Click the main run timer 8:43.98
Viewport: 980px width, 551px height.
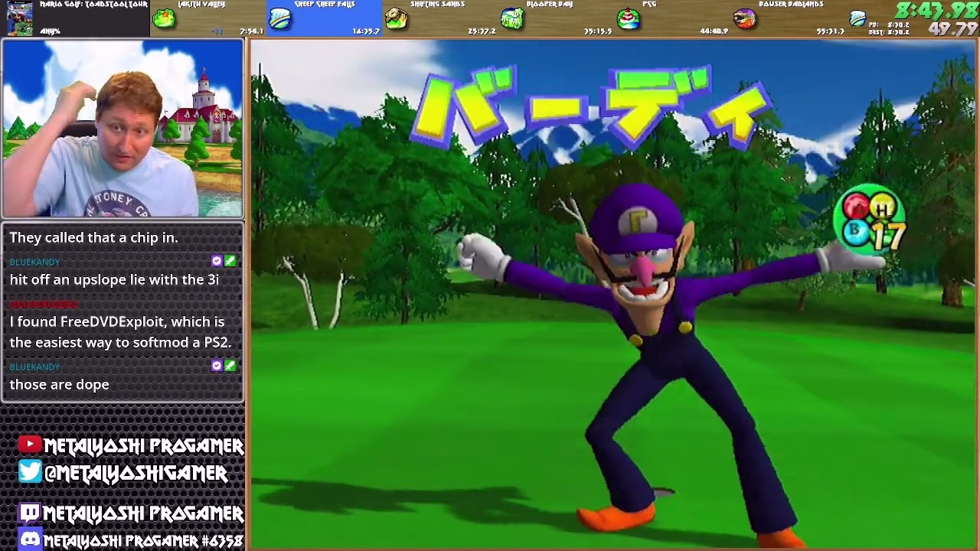tap(936, 11)
